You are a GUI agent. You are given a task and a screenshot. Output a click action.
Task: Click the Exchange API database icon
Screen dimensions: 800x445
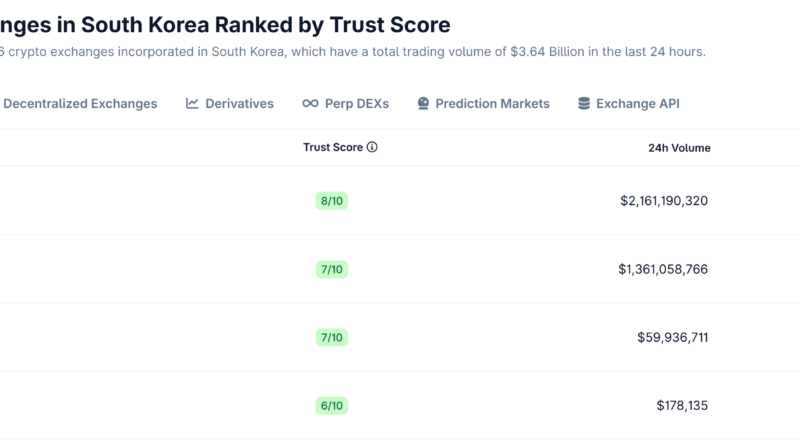tap(584, 103)
